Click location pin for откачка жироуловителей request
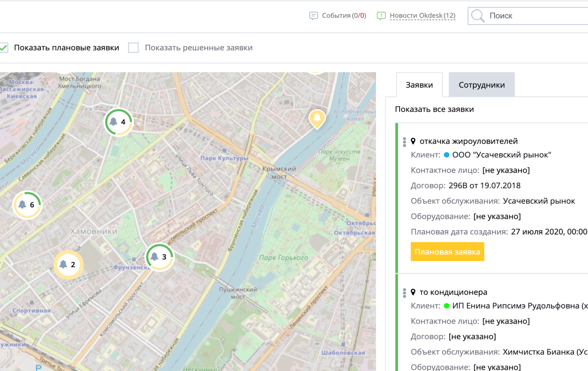This screenshot has height=371, width=588. pos(413,141)
